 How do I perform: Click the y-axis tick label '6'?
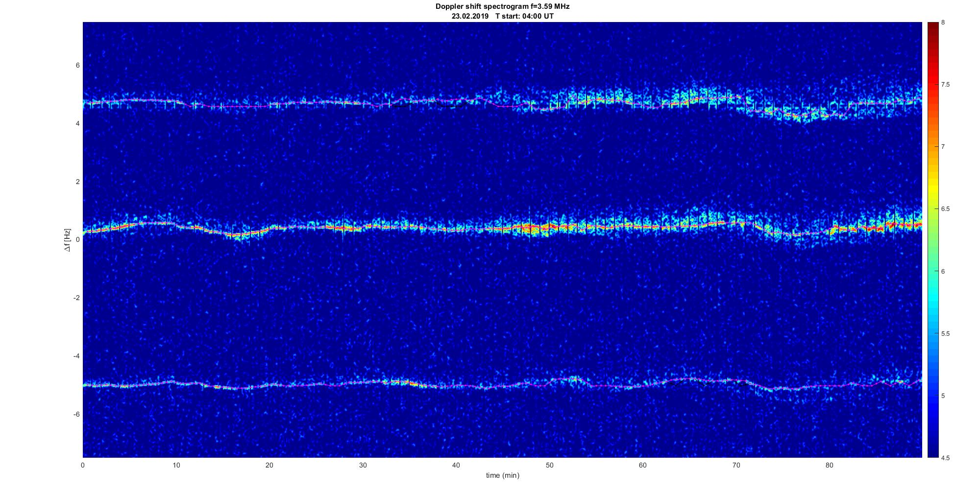pos(77,66)
